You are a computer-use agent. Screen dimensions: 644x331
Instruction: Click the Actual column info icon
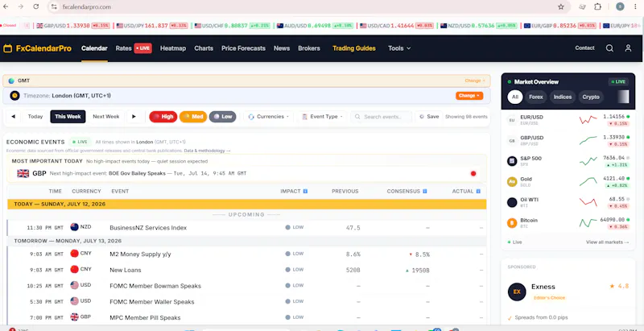pos(478,192)
